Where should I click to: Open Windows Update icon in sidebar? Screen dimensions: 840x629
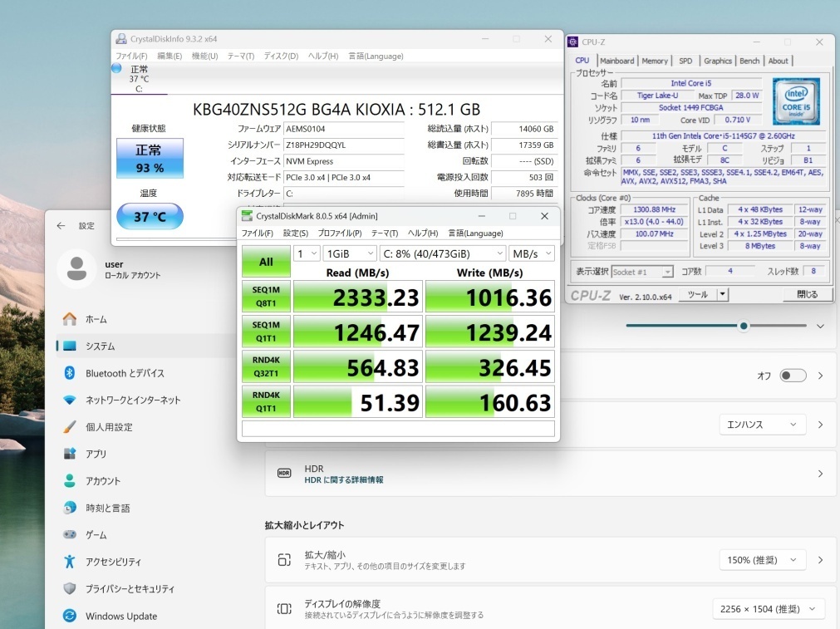point(70,616)
